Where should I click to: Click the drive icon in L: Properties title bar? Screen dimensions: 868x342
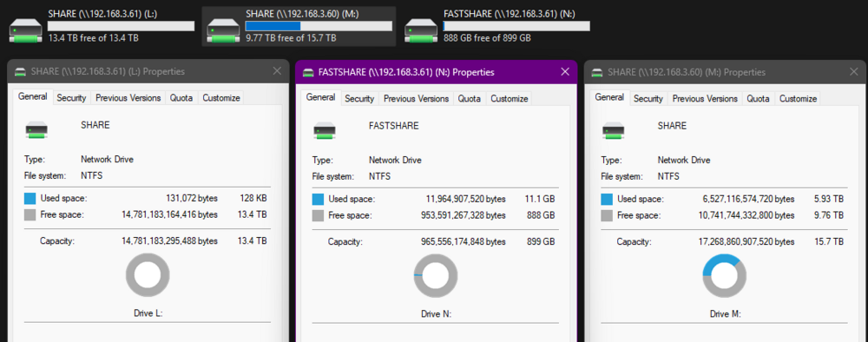[21, 72]
